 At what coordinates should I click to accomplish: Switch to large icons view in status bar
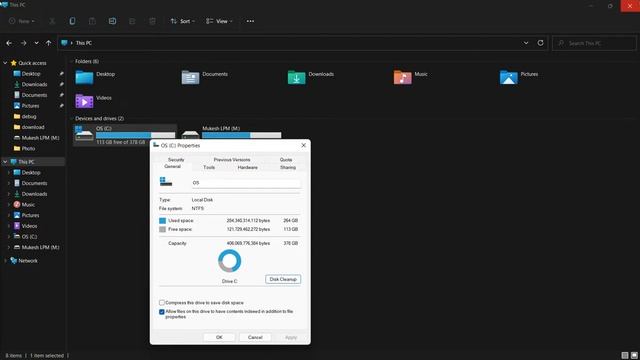634,356
